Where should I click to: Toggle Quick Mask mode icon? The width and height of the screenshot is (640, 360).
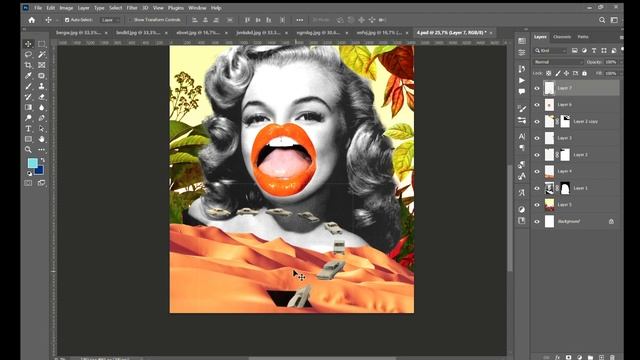coord(28,183)
